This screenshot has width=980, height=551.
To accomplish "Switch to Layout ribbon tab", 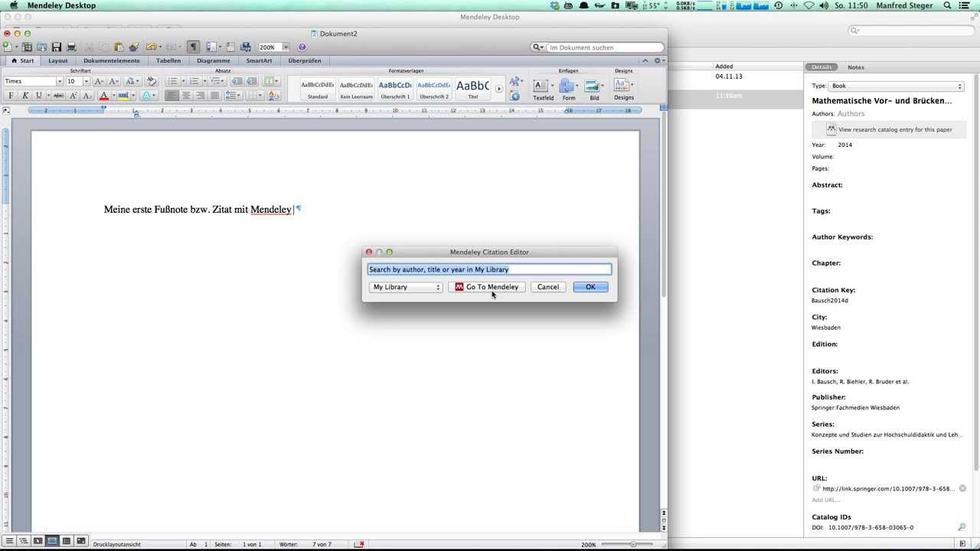I will (57, 60).
